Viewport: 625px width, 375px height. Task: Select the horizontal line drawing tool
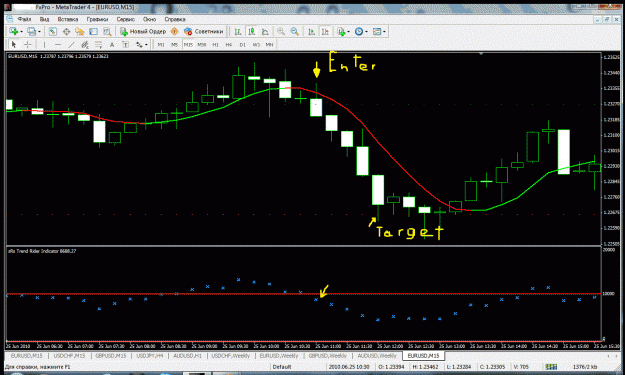tap(58, 45)
